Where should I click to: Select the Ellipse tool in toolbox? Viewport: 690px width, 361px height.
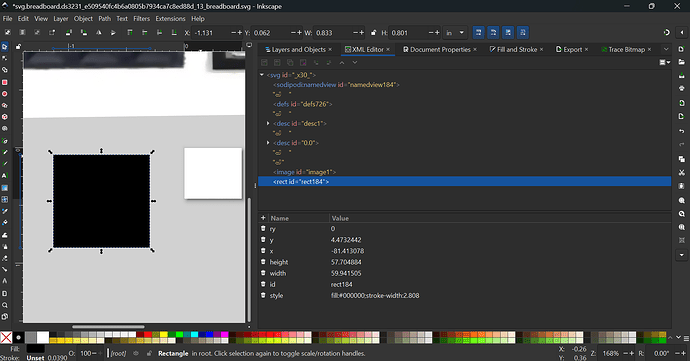point(5,94)
